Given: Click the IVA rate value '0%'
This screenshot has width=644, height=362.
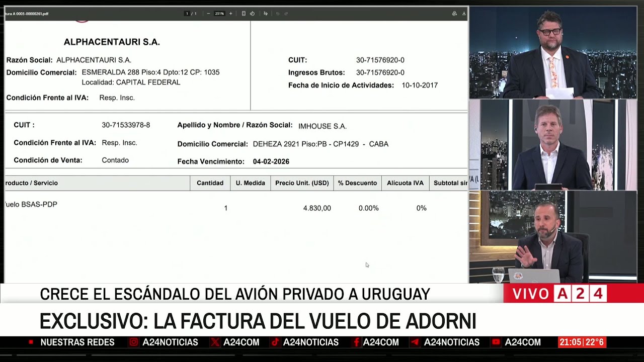Looking at the screenshot, I should tap(422, 208).
